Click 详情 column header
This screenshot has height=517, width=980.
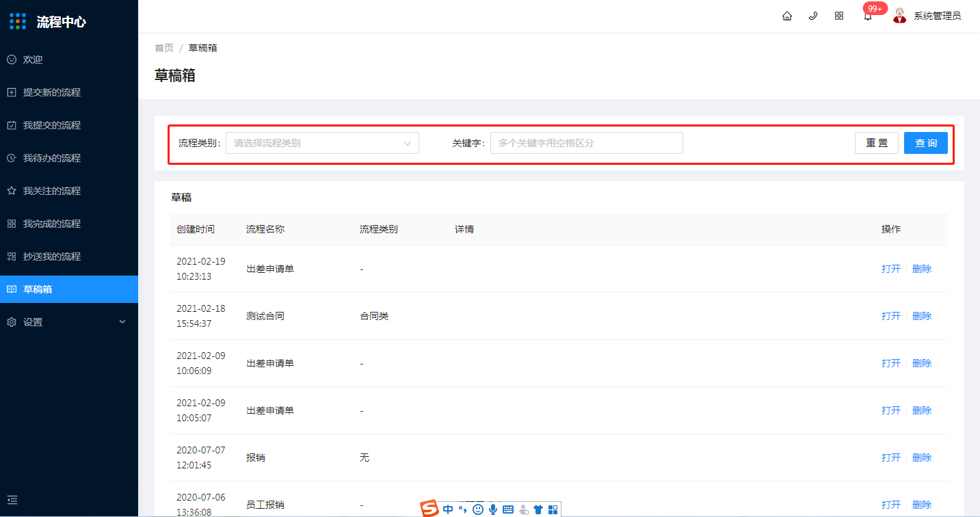pyautogui.click(x=464, y=229)
